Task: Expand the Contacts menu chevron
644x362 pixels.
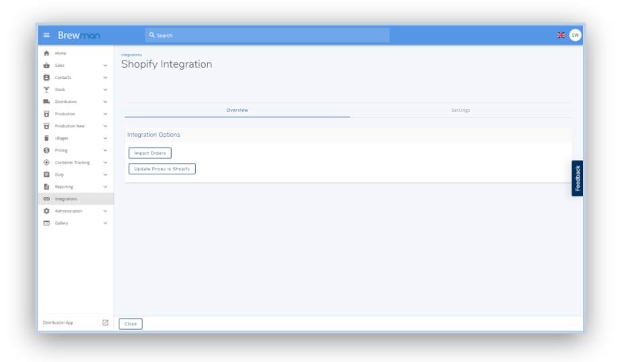Action: (105, 78)
